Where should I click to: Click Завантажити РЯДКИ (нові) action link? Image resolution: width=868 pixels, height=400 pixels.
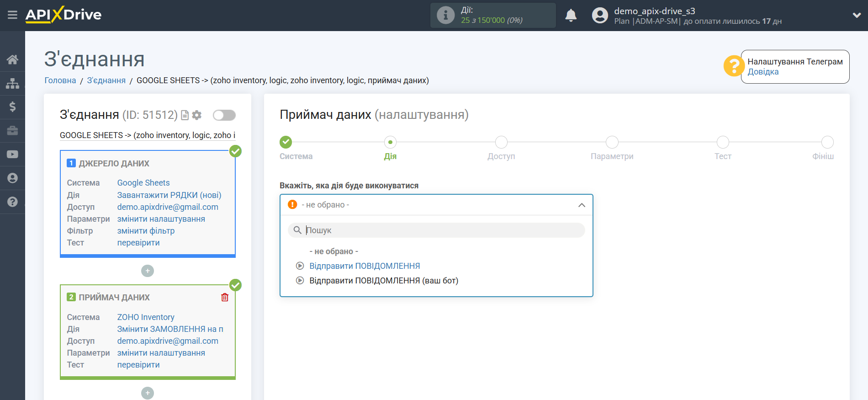169,195
